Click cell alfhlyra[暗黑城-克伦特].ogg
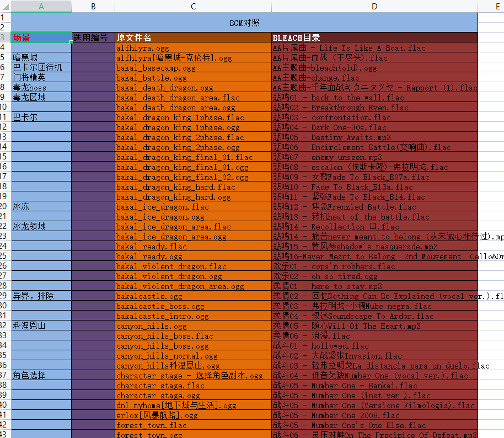This screenshot has width=504, height=438. pyautogui.click(x=193, y=57)
